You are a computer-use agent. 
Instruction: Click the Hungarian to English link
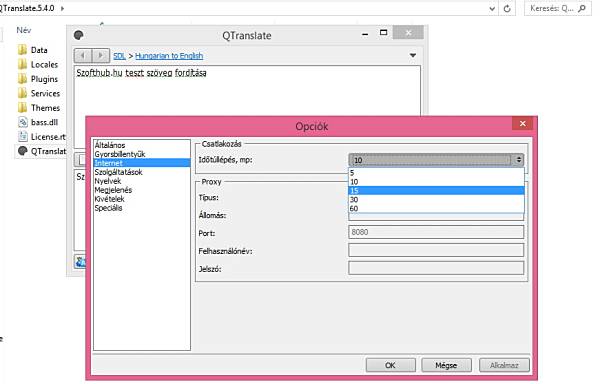169,56
